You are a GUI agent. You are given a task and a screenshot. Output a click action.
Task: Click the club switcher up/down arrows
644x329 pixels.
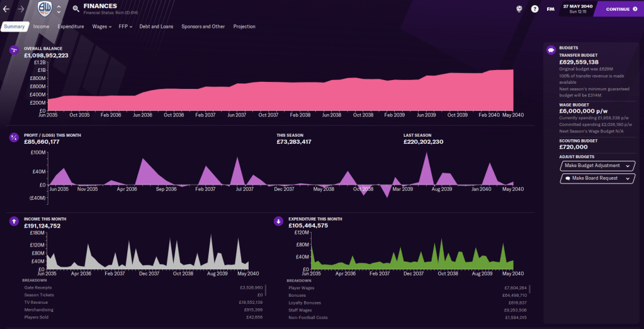[59, 9]
